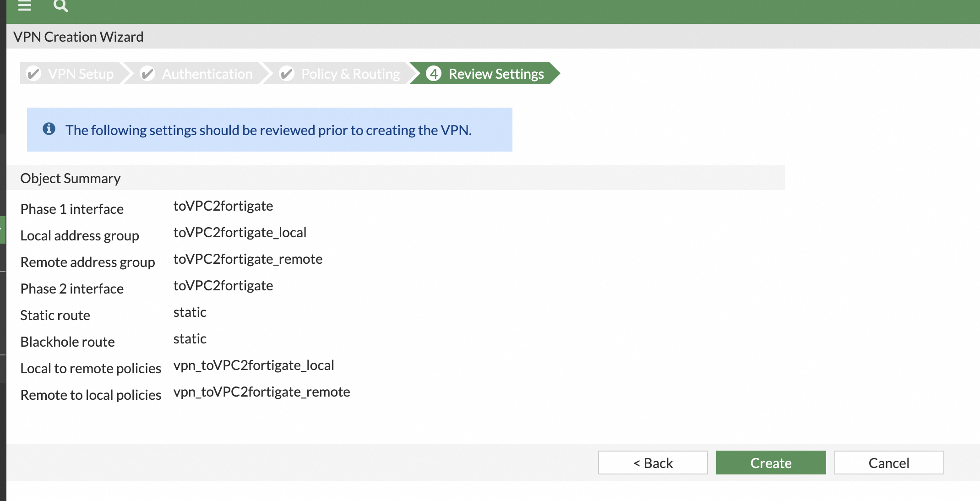Click the < Back button
Screen dimensions: 980x501
coord(653,463)
